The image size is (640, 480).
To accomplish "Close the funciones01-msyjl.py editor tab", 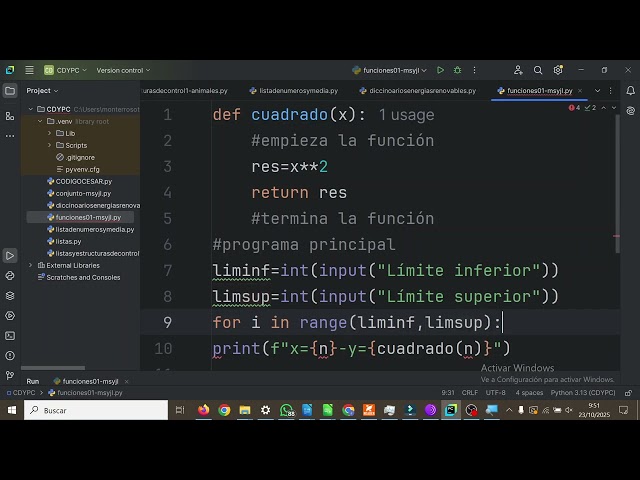I will (x=580, y=91).
